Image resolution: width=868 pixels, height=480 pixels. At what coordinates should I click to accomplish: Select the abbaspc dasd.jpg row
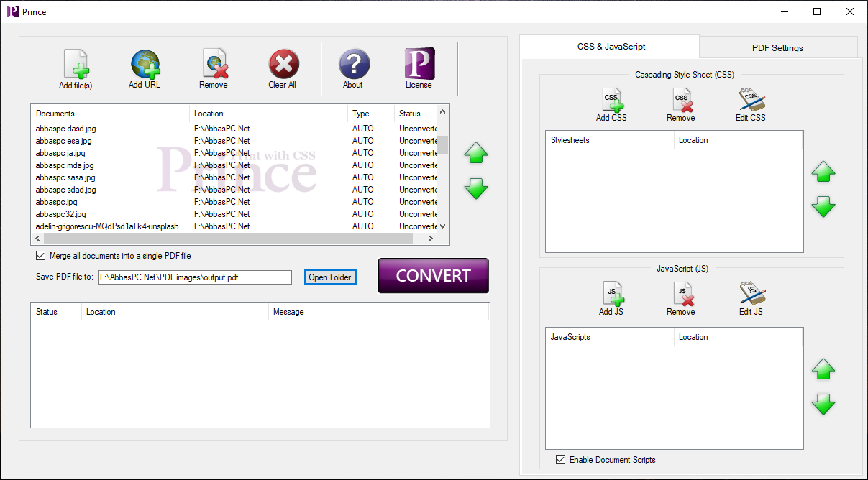234,129
